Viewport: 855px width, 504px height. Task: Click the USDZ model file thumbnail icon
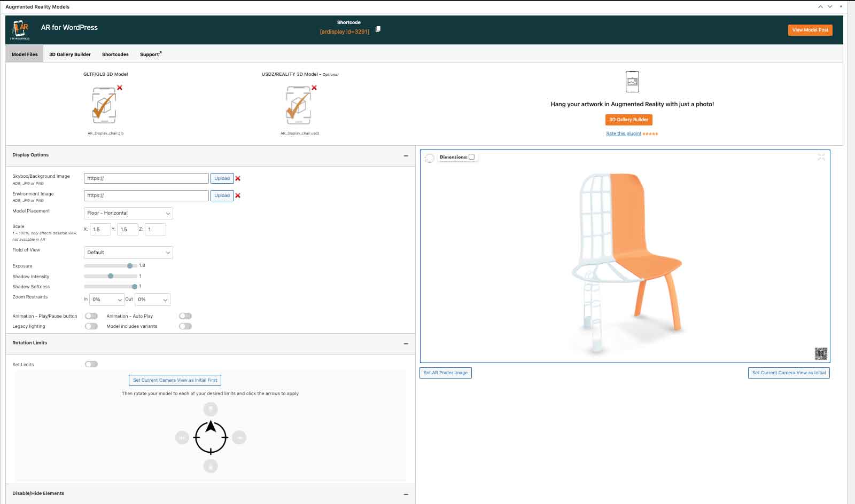click(x=298, y=106)
